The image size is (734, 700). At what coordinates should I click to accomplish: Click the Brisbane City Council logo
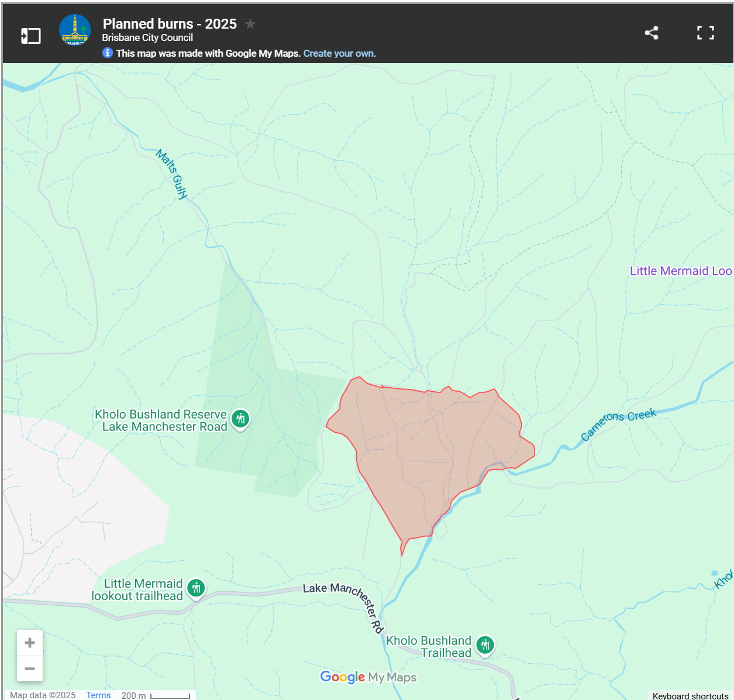[x=75, y=30]
